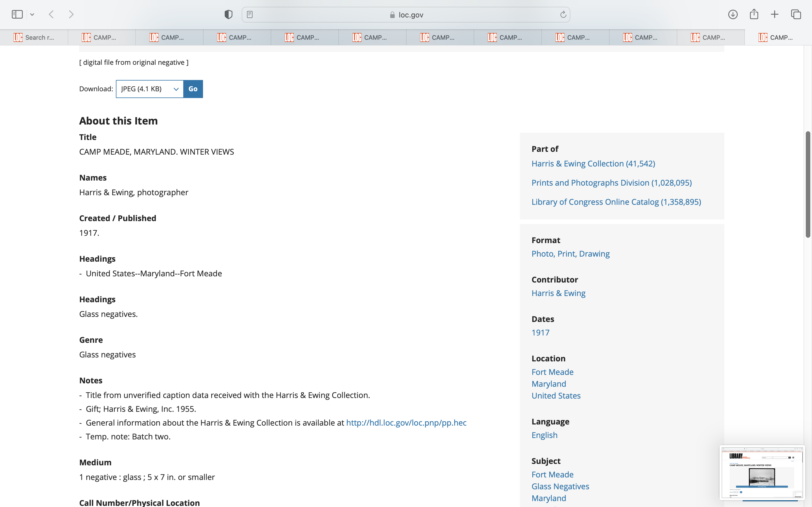
Task: Click the back navigation arrow
Action: (51, 14)
